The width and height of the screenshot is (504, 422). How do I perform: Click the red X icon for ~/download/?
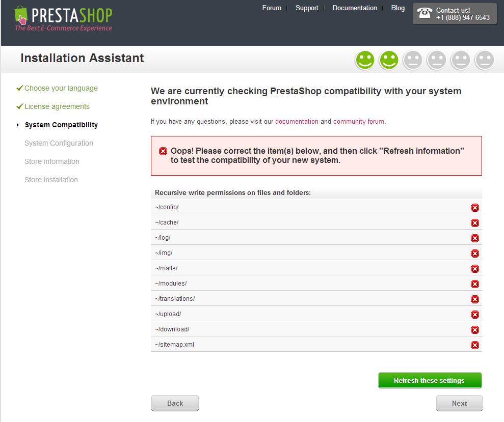coord(475,330)
